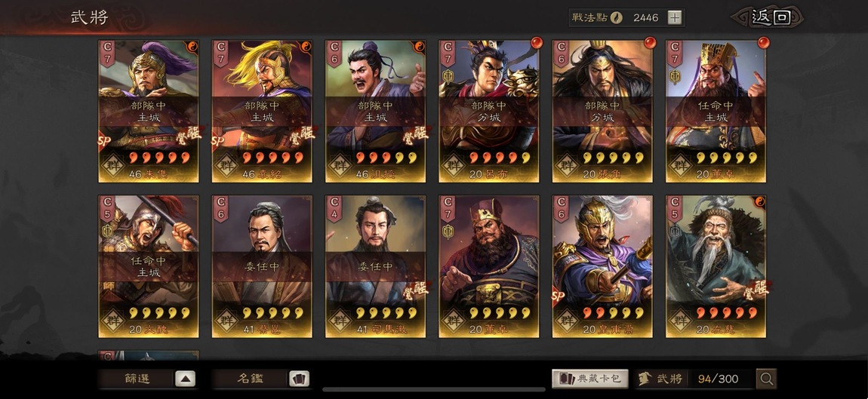Select the level 20 董卓 card with no status
This screenshot has width=868, height=399.
pyautogui.click(x=489, y=266)
